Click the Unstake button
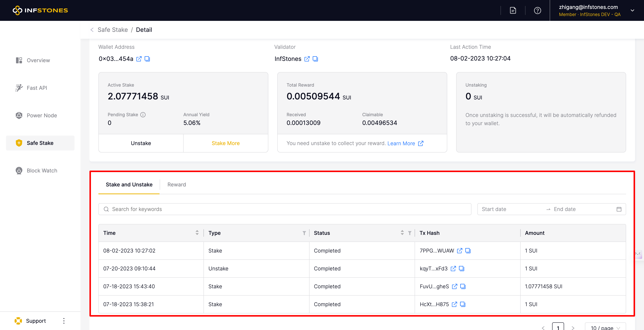The image size is (644, 330). (141, 143)
